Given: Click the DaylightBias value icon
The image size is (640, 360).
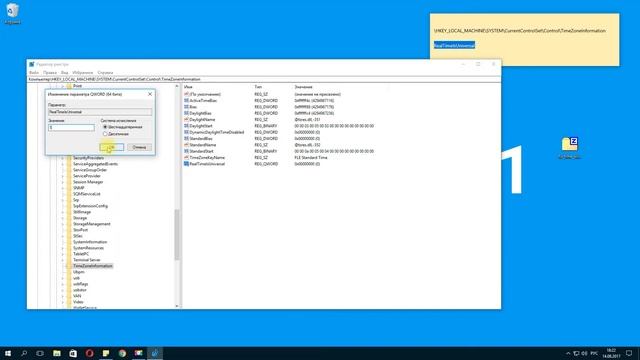Looking at the screenshot, I should tap(187, 113).
